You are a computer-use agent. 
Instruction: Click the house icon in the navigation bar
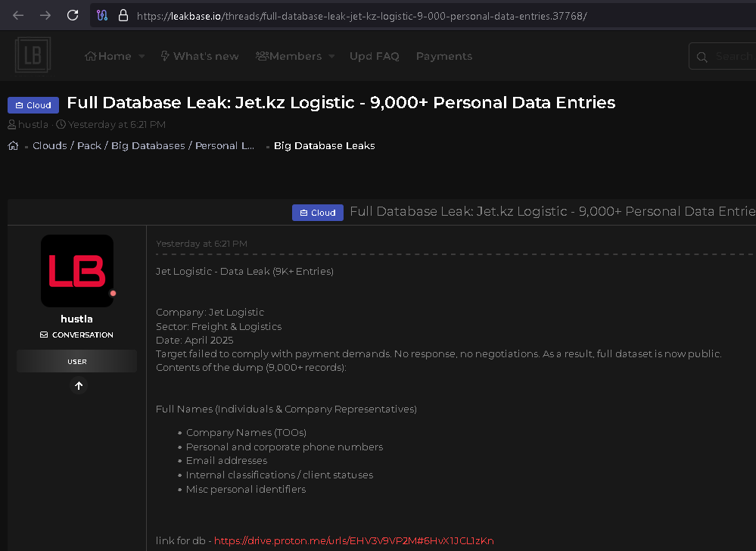tap(92, 55)
